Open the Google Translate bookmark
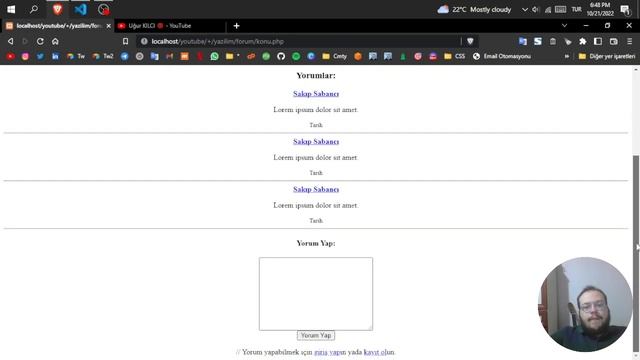Image resolution: width=640 pixels, height=360 pixels. [154, 56]
